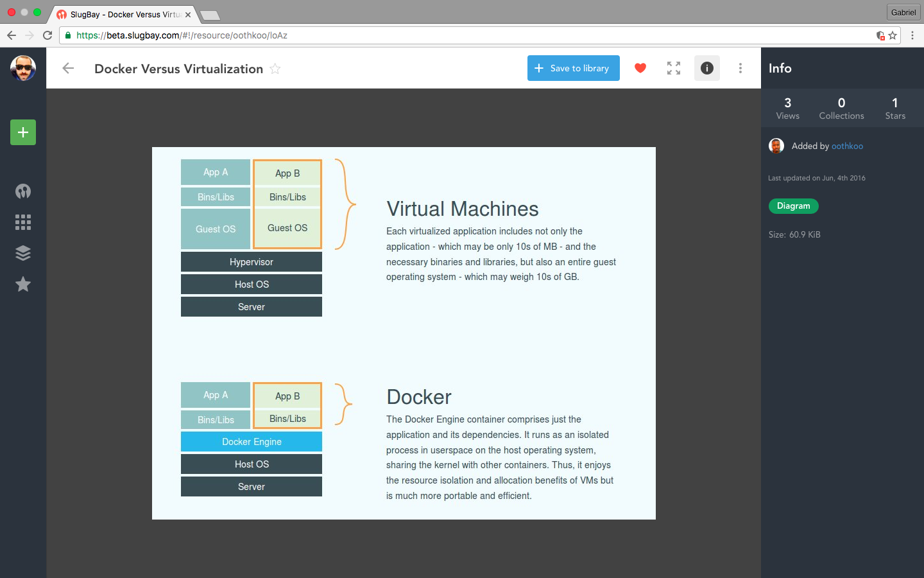Open the three-dot more options menu

(740, 68)
